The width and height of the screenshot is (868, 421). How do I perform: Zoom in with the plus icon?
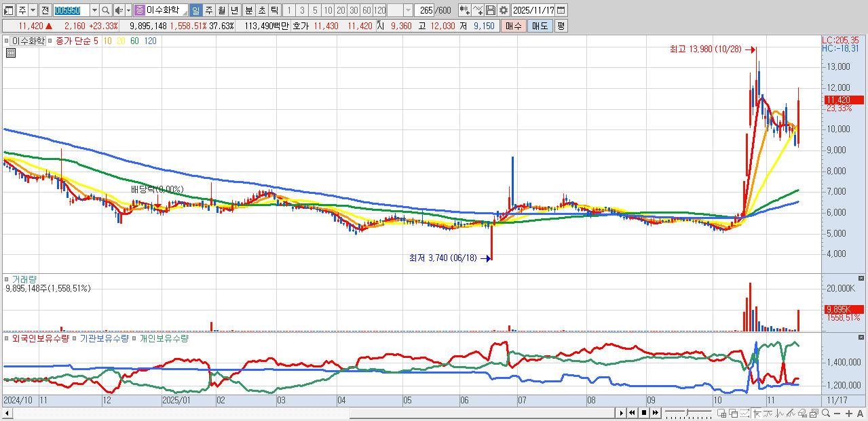tap(849, 414)
